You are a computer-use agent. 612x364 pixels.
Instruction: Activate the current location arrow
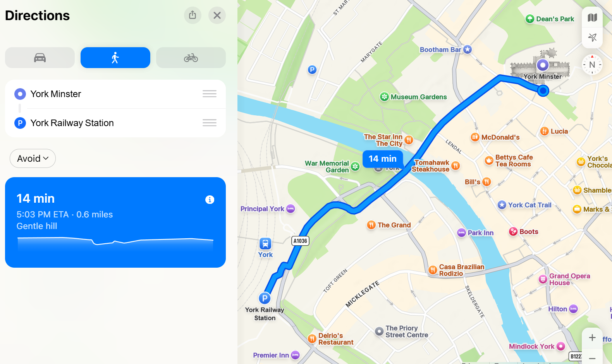(592, 38)
